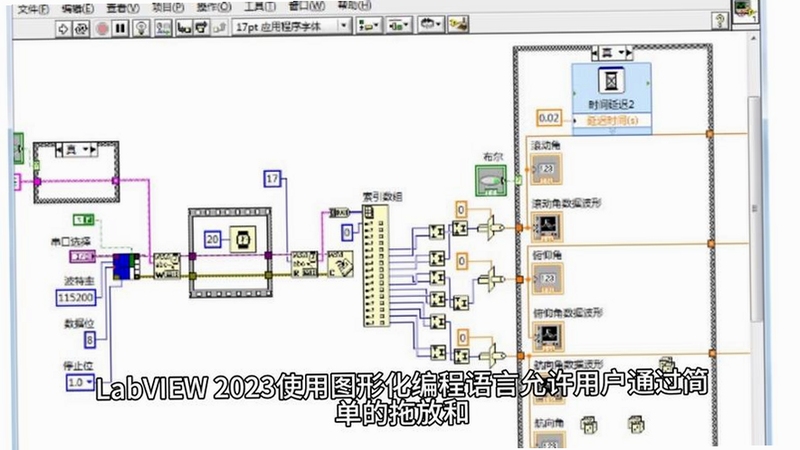Open the 工具(T) menu

pos(260,7)
